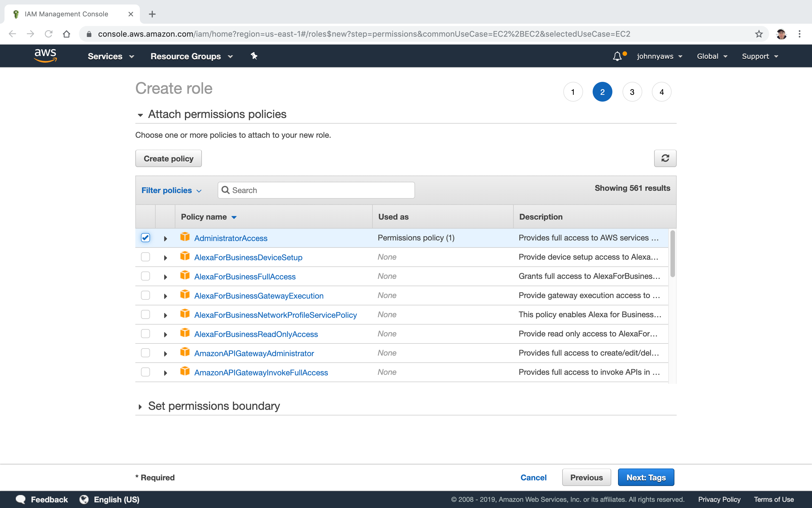Select IAM Management Console tab
Image resolution: width=812 pixels, height=508 pixels.
pyautogui.click(x=72, y=14)
